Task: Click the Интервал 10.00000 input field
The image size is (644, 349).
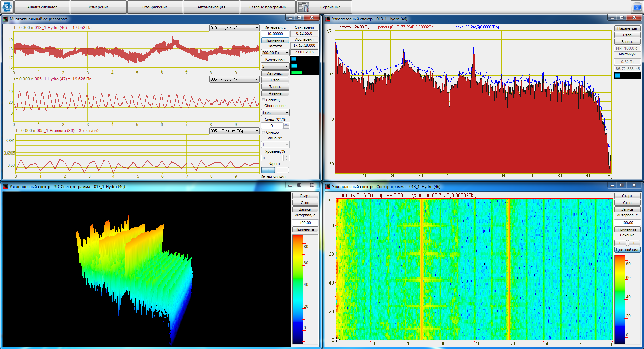Action: tap(275, 34)
